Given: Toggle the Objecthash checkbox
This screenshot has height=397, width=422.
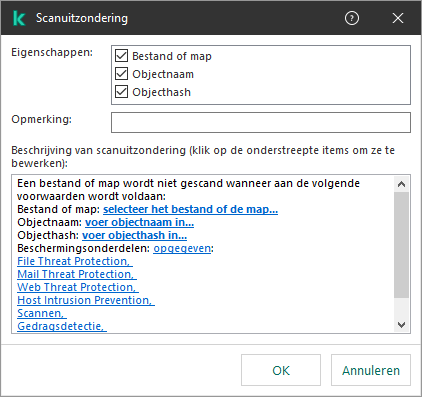Looking at the screenshot, I should [121, 92].
